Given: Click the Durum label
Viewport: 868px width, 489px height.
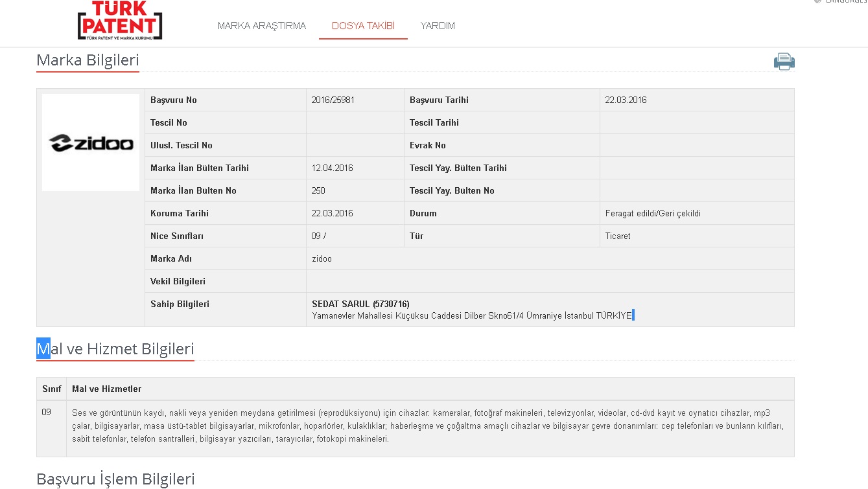Looking at the screenshot, I should [x=423, y=213].
